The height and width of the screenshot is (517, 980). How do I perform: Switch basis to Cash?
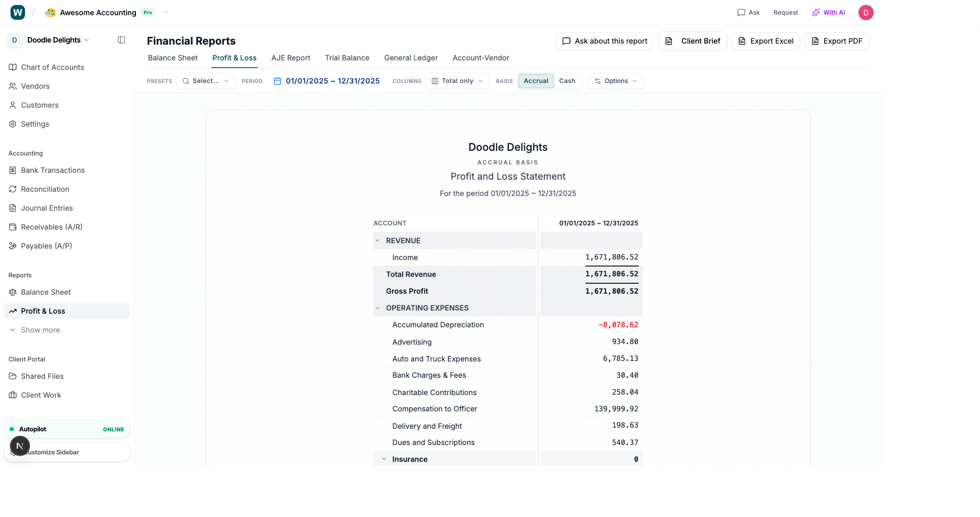(x=567, y=81)
